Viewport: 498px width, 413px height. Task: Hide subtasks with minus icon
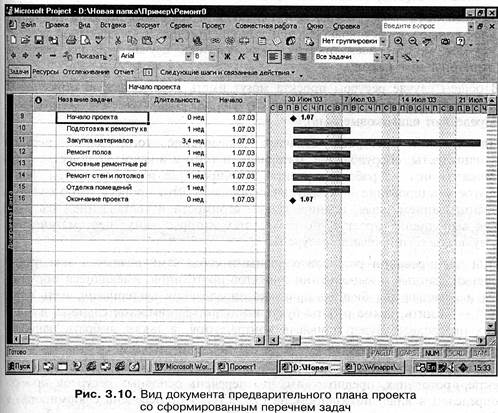point(53,56)
